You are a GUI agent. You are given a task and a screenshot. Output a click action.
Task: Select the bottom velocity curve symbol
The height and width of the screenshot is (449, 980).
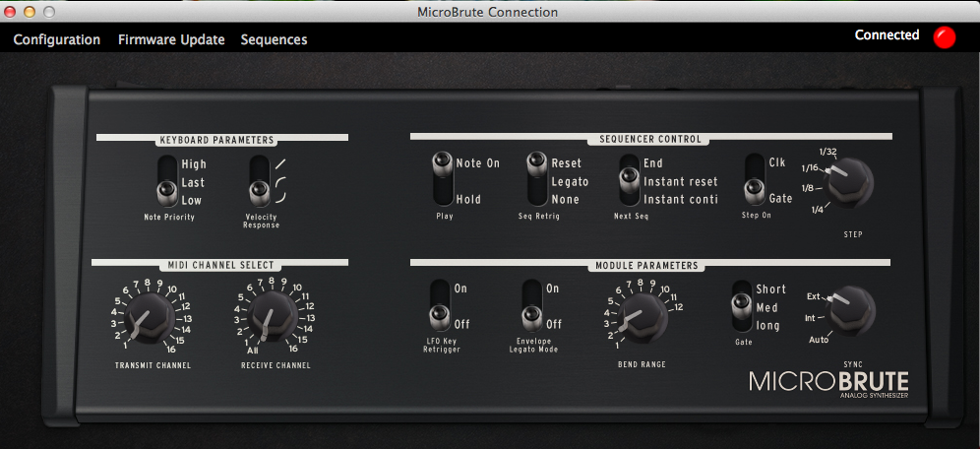pos(281,198)
